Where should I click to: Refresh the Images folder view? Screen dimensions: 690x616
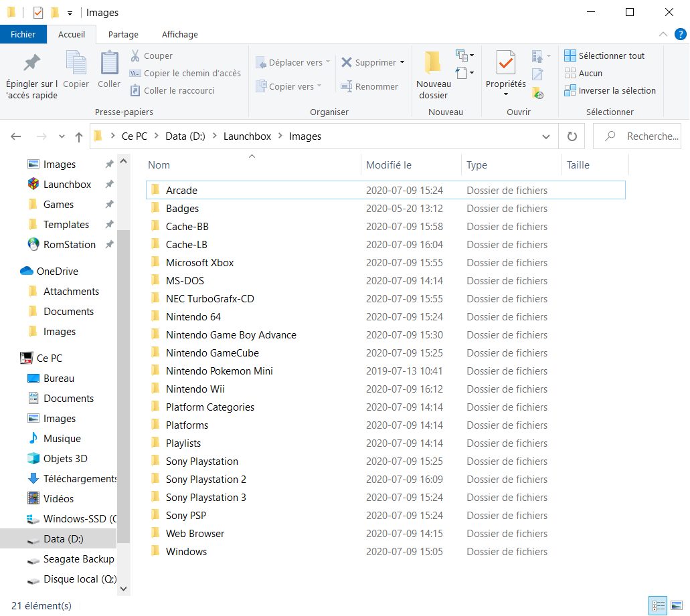[572, 136]
